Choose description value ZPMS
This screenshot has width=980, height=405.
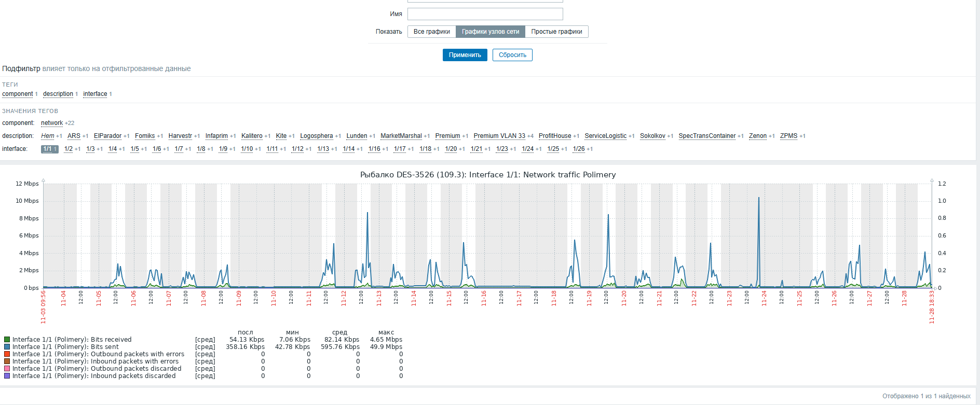coord(788,136)
